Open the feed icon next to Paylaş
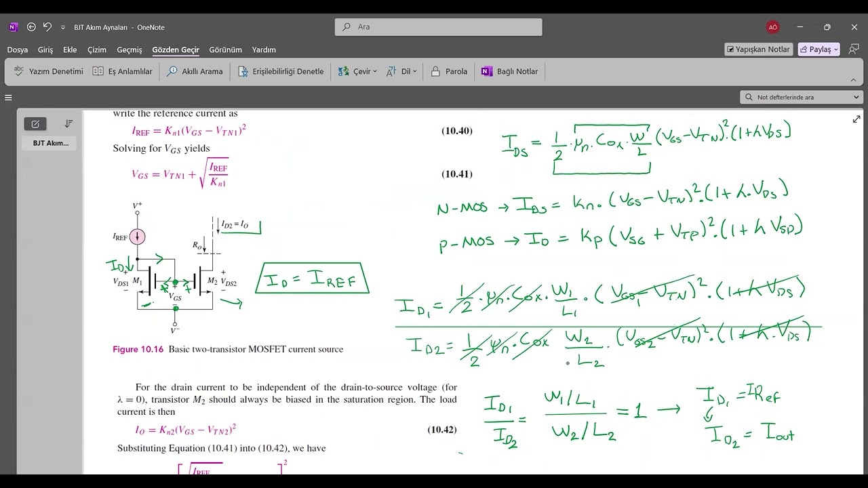Image resolution: width=868 pixels, height=488 pixels. coord(853,49)
